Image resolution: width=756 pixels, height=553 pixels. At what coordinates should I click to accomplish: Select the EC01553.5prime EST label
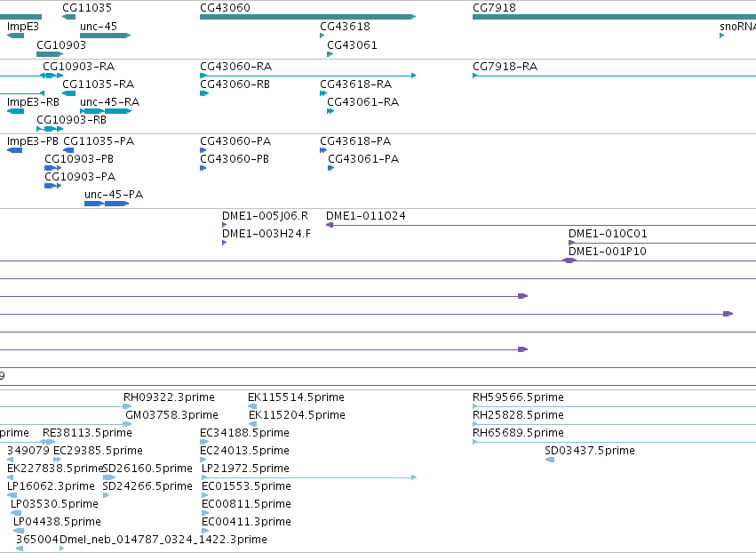(246, 487)
